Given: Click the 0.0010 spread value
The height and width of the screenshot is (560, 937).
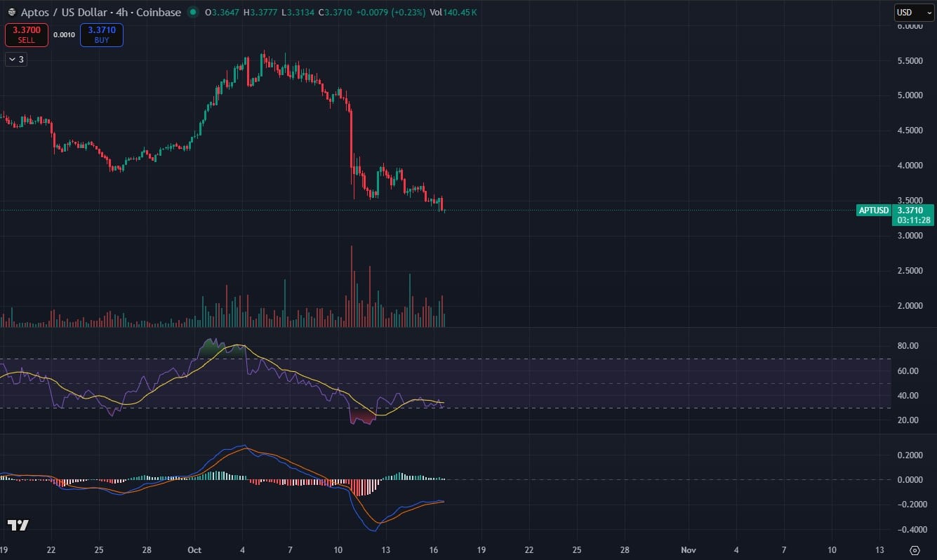Looking at the screenshot, I should click(64, 35).
